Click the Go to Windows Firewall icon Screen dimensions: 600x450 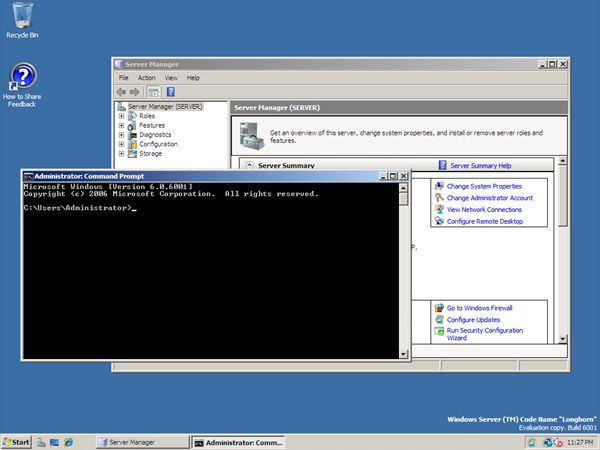439,308
